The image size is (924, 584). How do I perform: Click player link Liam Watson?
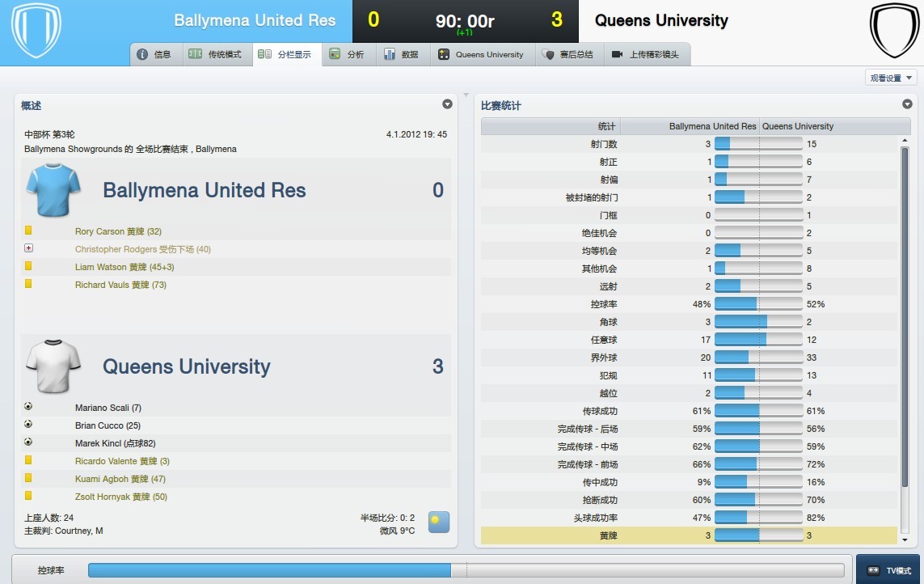click(x=100, y=267)
